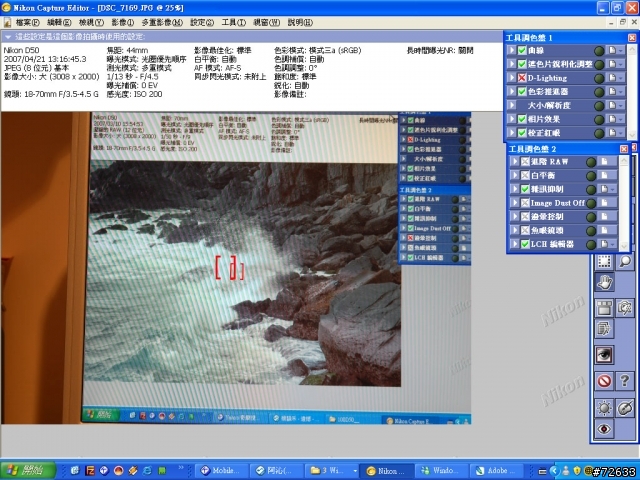Click the Nikon Capture document icon beside 檔案 menu
The width and height of the screenshot is (640, 480).
coord(7,22)
